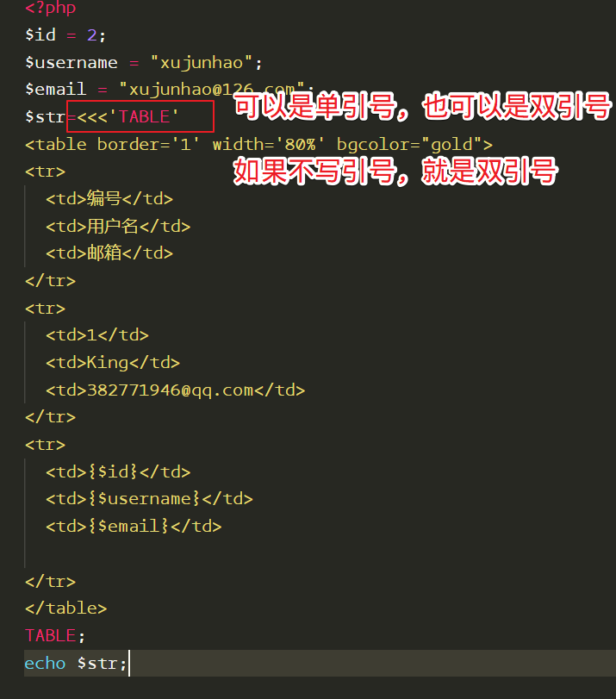The height and width of the screenshot is (699, 616).
Task: Click the <?php opening tag
Action: point(50,8)
